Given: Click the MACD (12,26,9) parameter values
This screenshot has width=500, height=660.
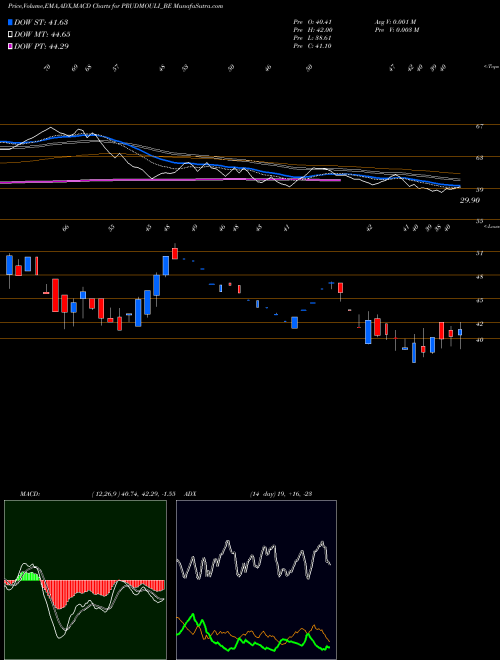Looking at the screenshot, I should [133, 494].
